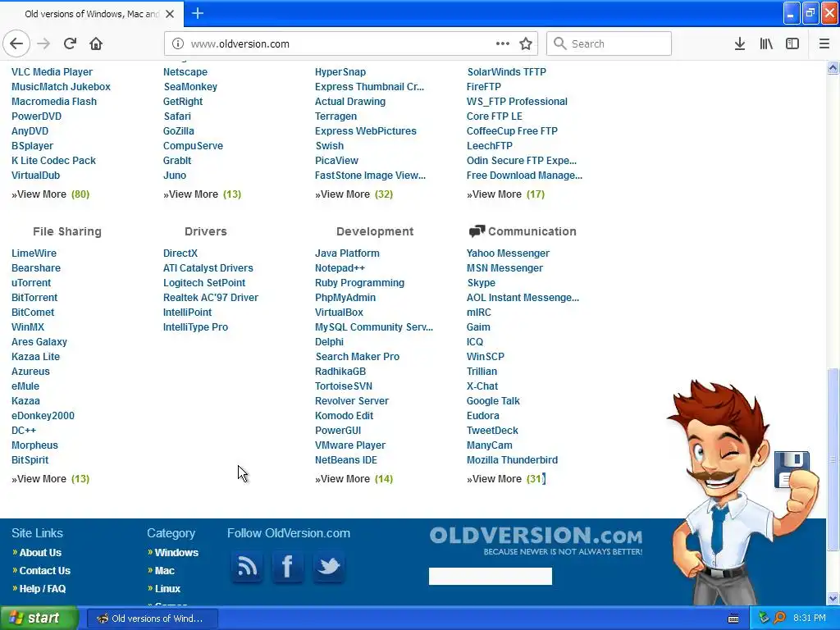
Task: Open the downloads arrow icon
Action: point(739,43)
